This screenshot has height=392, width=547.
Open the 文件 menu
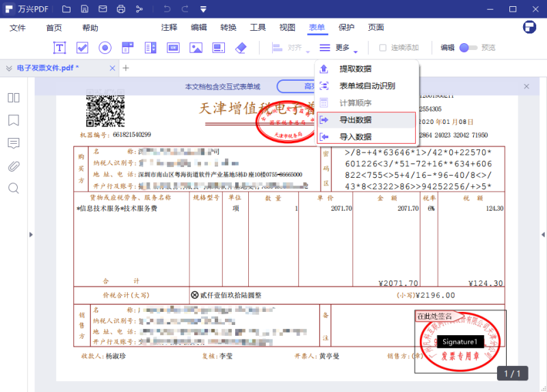click(18, 27)
